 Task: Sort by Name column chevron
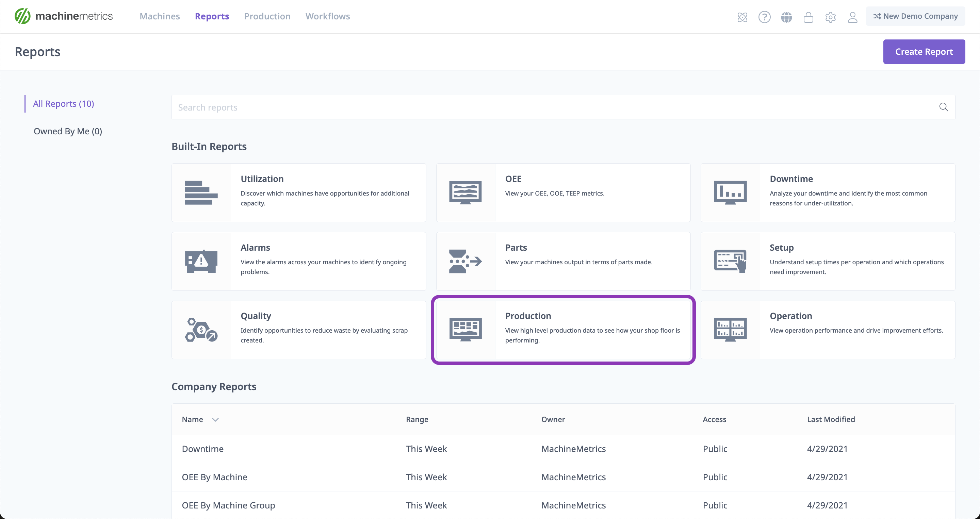click(215, 419)
